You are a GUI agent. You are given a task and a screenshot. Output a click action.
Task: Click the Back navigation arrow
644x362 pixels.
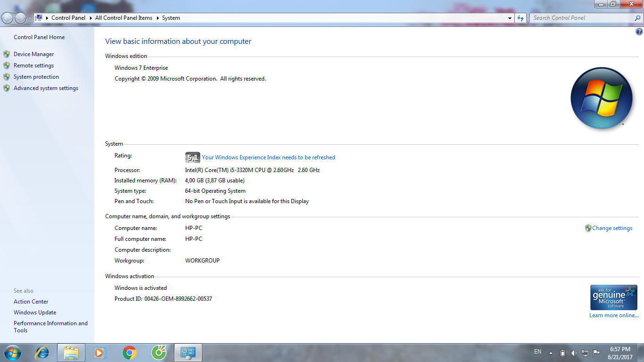[8, 18]
